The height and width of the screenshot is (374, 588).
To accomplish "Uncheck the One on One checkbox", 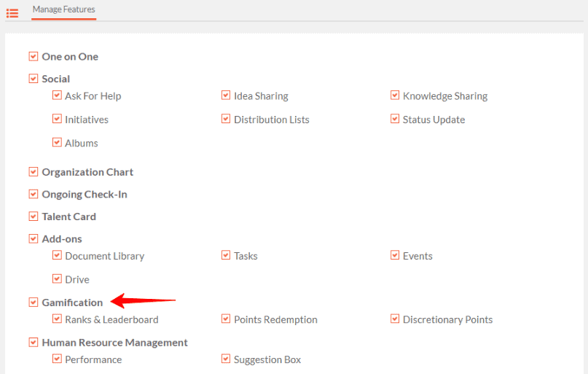I will click(x=34, y=56).
